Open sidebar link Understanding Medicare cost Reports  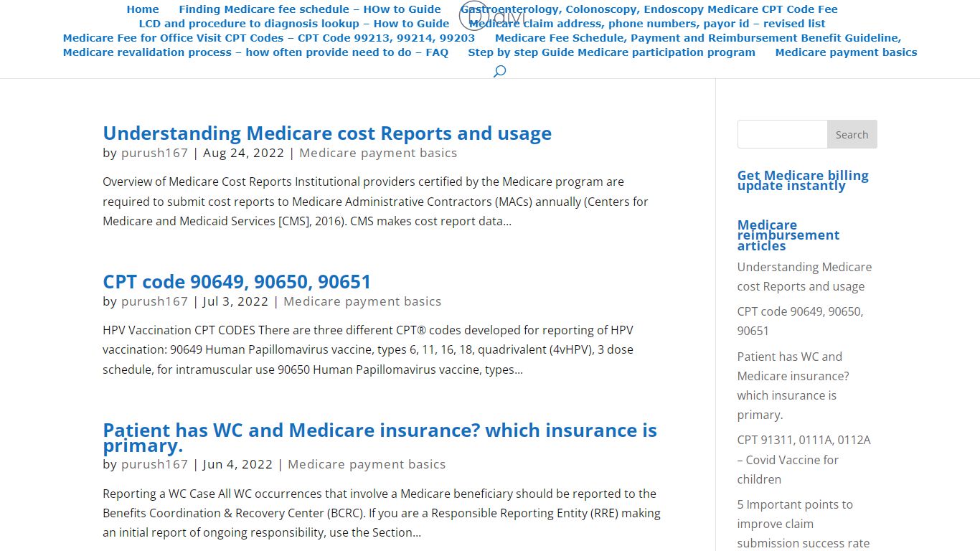804,276
